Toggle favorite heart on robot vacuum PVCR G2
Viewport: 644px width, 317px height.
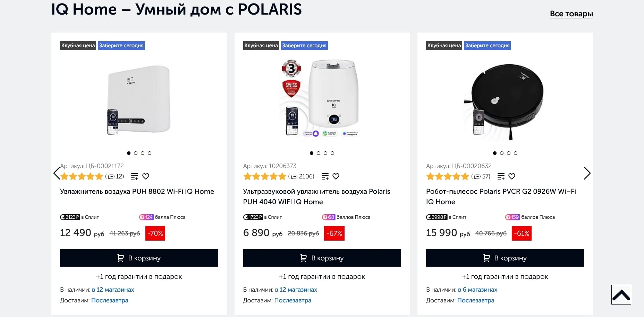click(512, 176)
